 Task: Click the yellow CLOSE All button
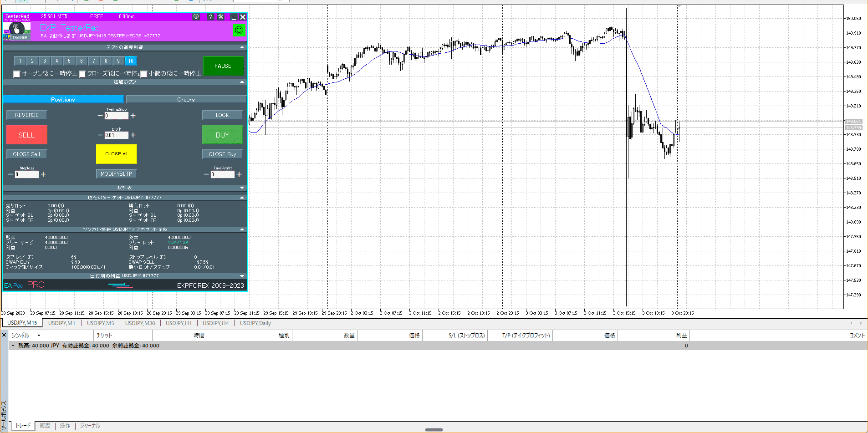coord(116,154)
